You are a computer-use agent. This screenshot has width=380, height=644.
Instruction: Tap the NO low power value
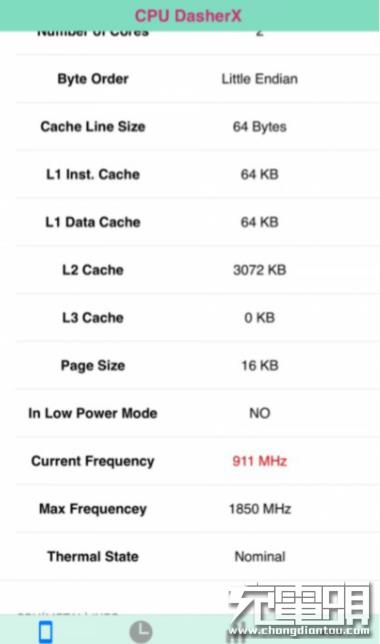(260, 413)
